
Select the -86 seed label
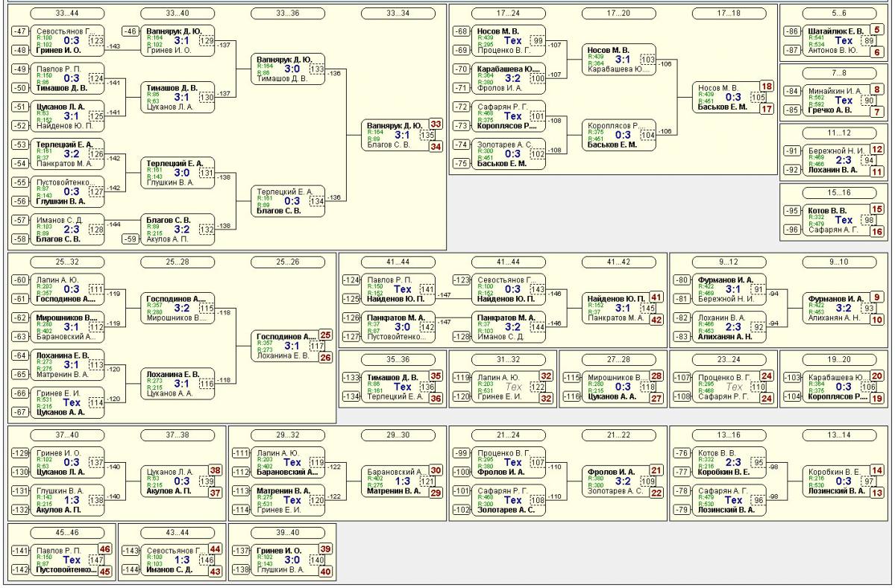(792, 31)
